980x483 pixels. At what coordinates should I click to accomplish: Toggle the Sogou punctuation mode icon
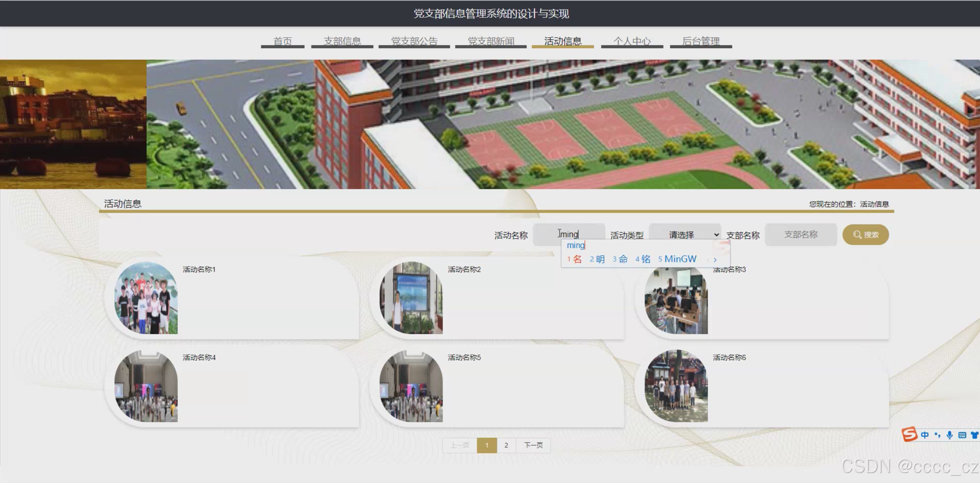point(937,435)
